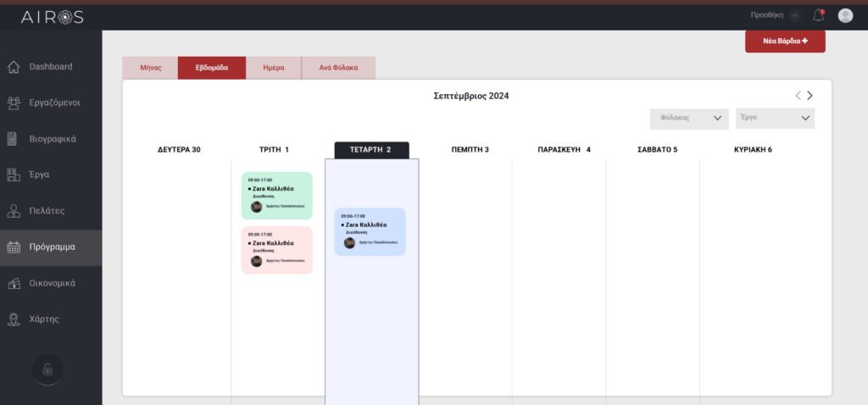
Task: Open the user profile avatar
Action: [x=845, y=15]
